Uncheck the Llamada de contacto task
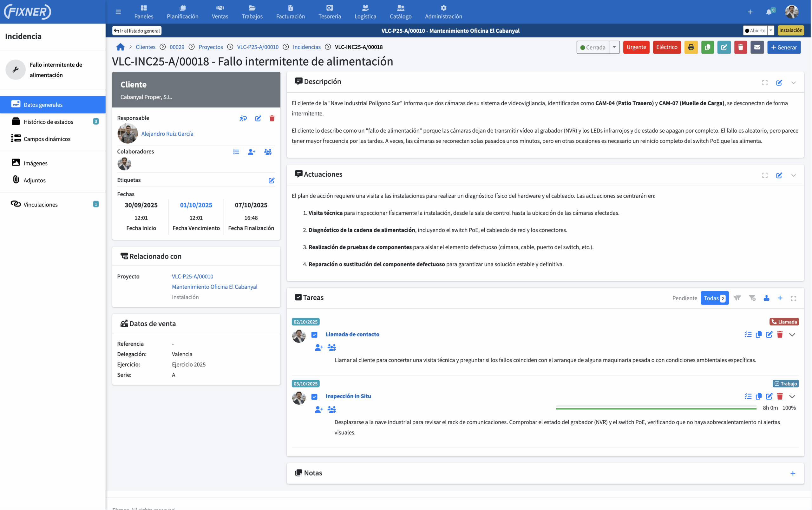812x510 pixels. [314, 335]
